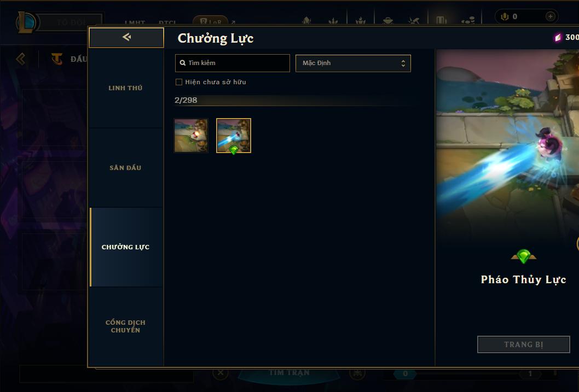The width and height of the screenshot is (579, 392).
Task: Open the Mặc Định sort dropdown
Action: click(x=353, y=63)
